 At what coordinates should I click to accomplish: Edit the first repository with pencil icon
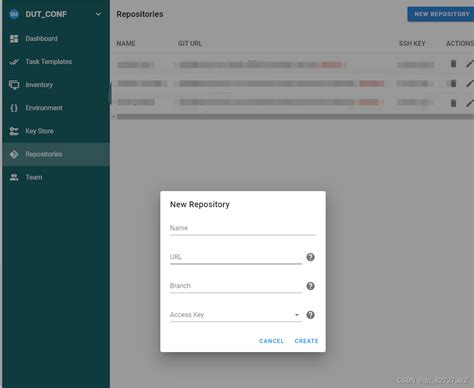pos(470,63)
